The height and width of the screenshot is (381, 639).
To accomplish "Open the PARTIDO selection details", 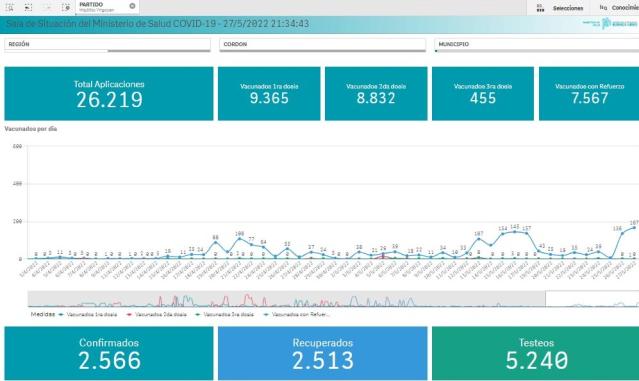I will [x=102, y=7].
